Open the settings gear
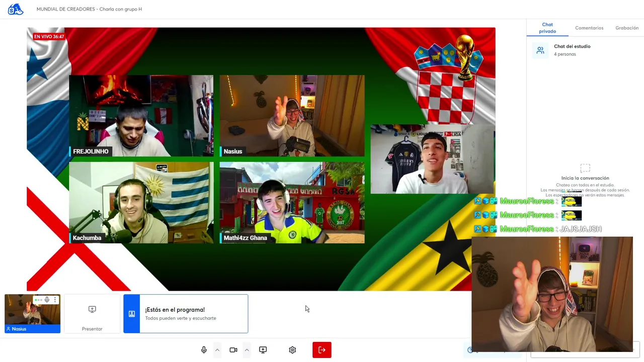Screen dimensions: 644x362 click(x=292, y=350)
